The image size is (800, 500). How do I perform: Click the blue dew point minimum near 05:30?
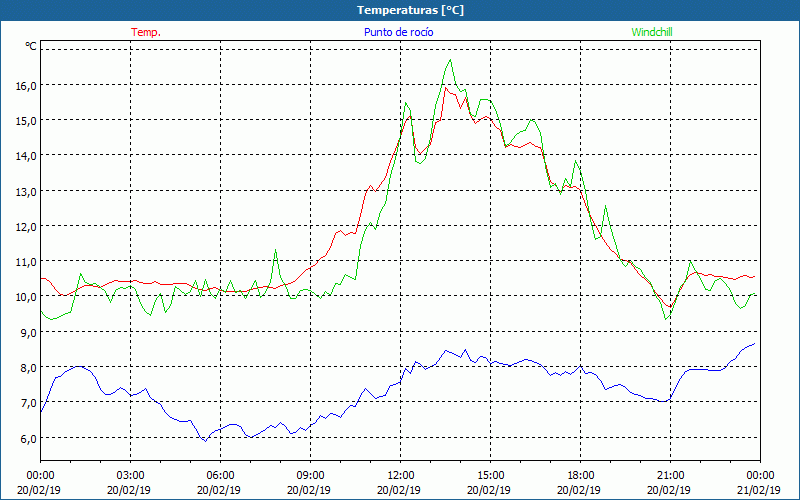(x=205, y=441)
